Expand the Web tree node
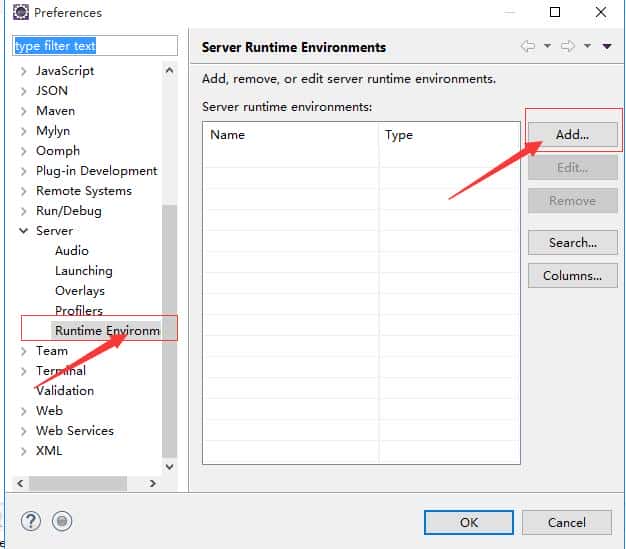Screen dimensions: 626x549 click(24, 411)
